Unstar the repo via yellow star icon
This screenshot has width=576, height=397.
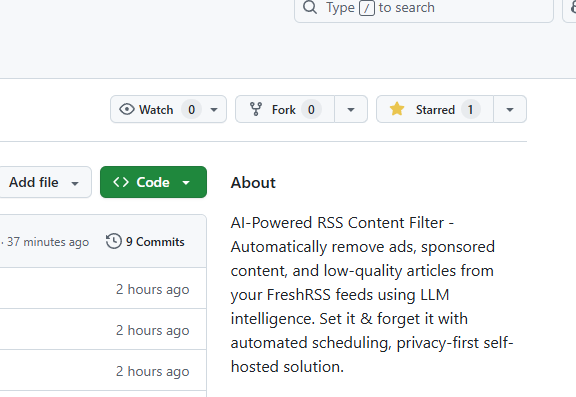[397, 109]
